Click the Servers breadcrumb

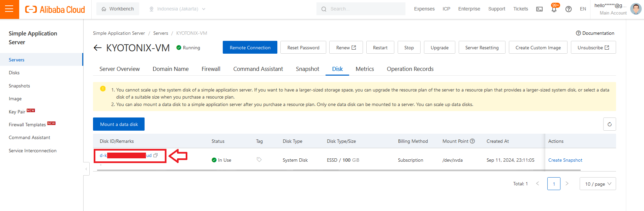(161, 33)
